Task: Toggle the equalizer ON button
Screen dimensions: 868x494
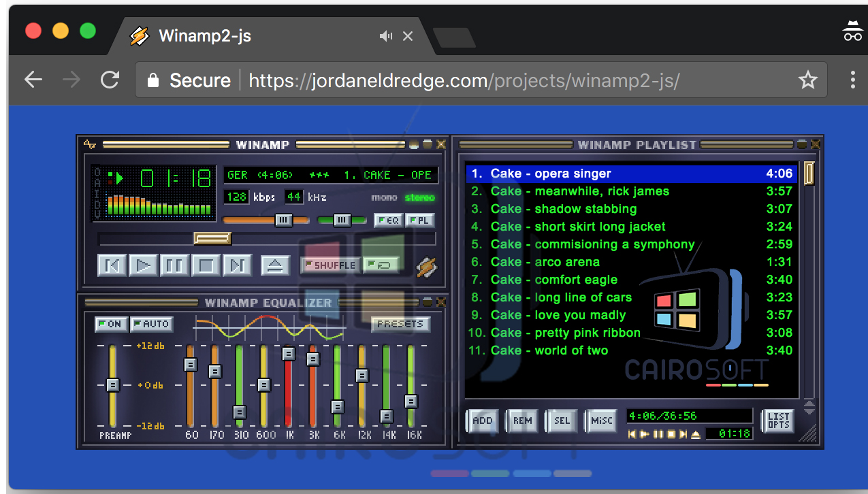Action: point(110,324)
